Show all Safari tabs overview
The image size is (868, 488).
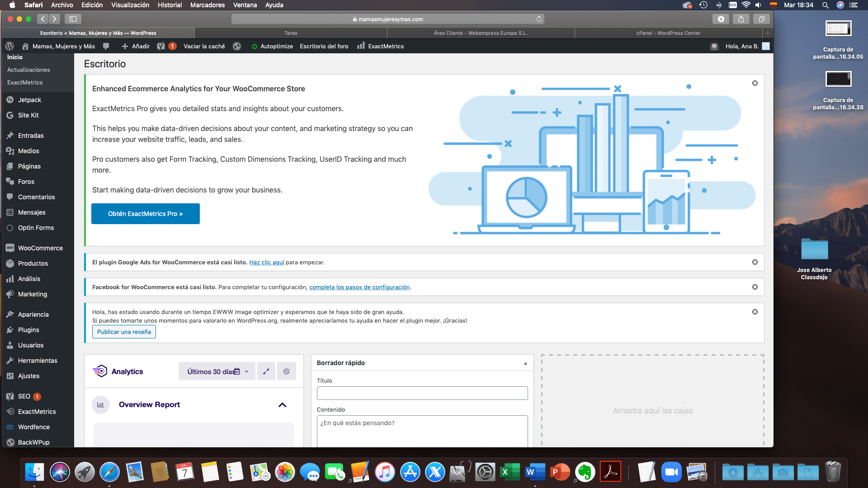click(x=761, y=19)
